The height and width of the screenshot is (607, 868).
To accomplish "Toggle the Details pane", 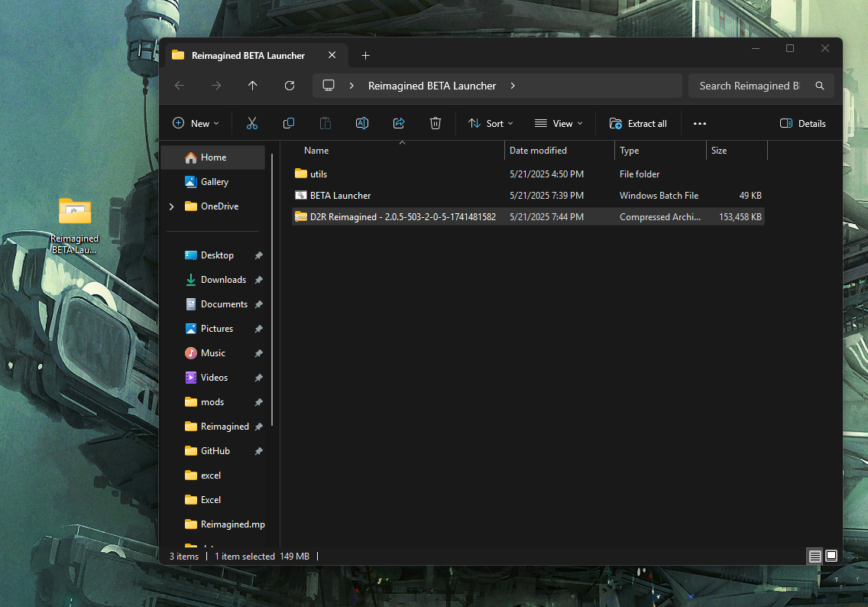I will point(803,124).
